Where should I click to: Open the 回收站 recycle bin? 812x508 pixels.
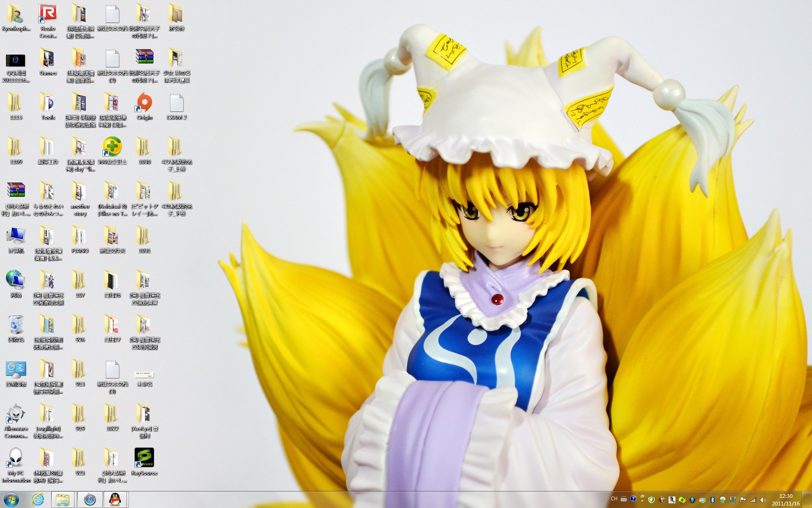pyautogui.click(x=16, y=326)
